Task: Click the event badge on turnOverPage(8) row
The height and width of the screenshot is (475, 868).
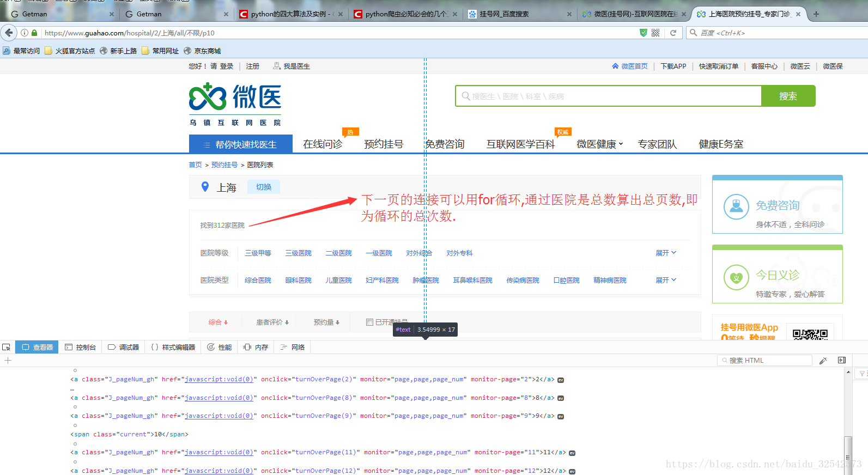Action: 561,398
